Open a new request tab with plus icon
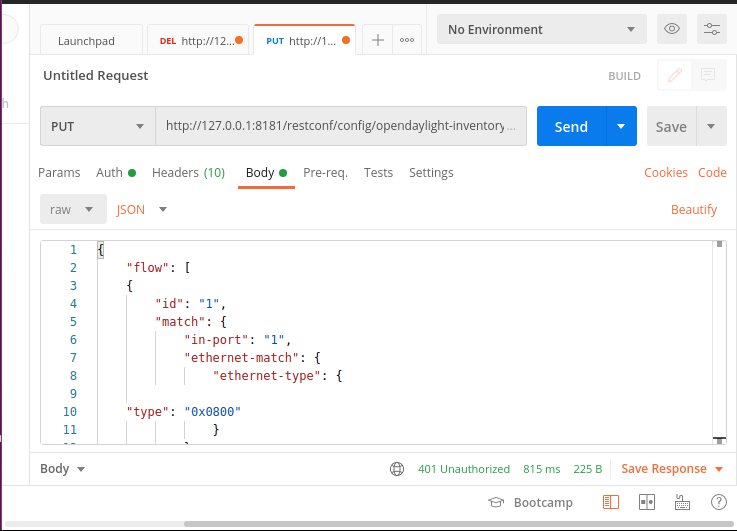 pos(377,41)
